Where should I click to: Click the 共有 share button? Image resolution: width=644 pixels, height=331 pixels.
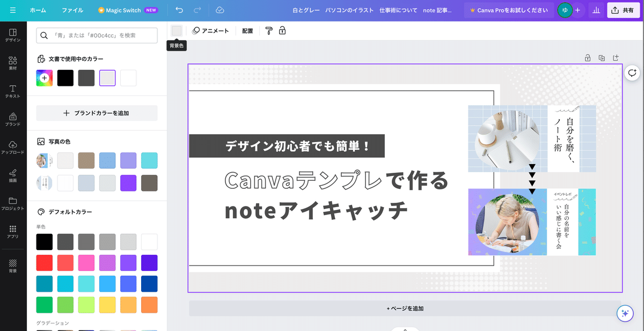[x=623, y=10]
